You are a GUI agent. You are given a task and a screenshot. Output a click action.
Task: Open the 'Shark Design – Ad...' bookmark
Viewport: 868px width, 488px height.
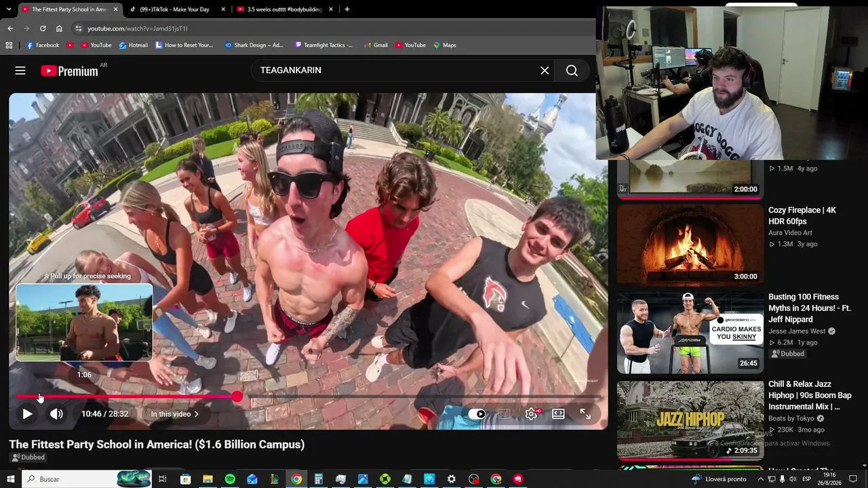click(254, 45)
